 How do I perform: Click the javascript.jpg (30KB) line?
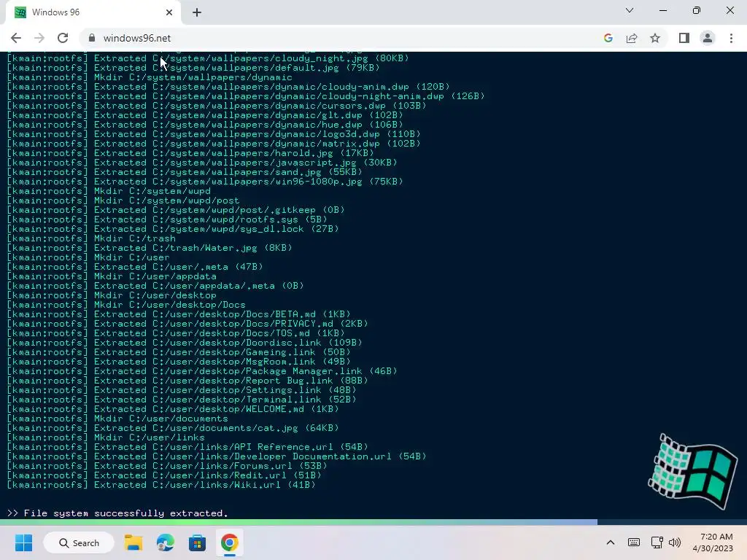[202, 163]
